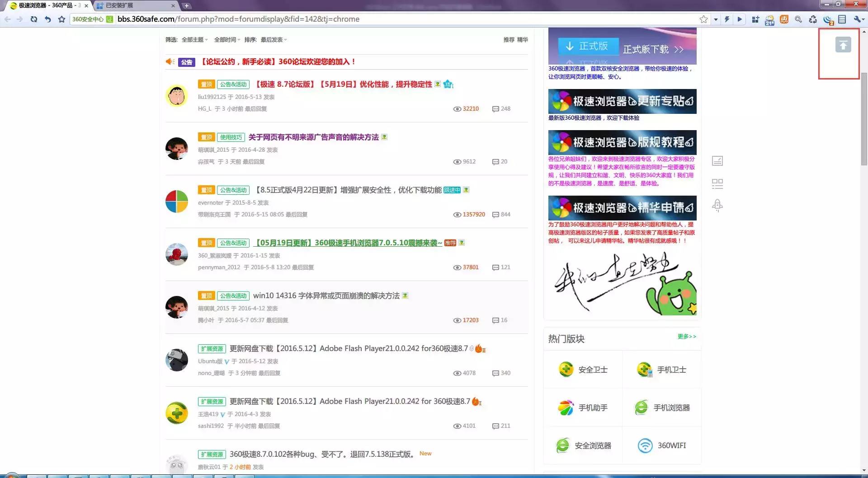Viewport: 868px width, 478px height.
Task: Click 更多>> in 热门版块
Action: click(x=687, y=337)
